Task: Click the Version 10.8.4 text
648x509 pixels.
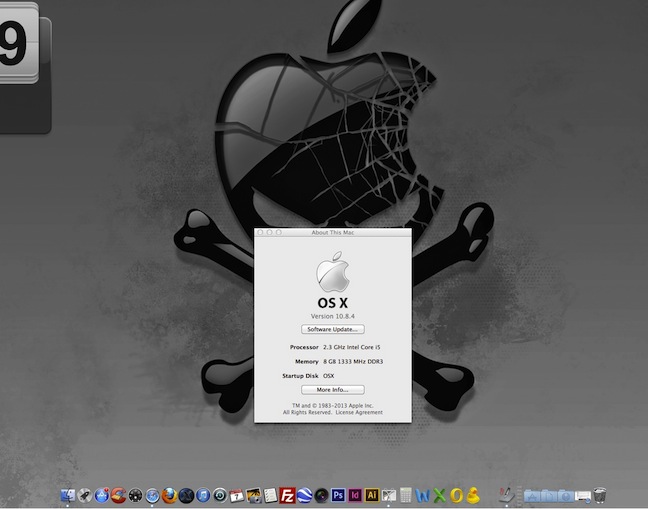Action: click(x=333, y=316)
